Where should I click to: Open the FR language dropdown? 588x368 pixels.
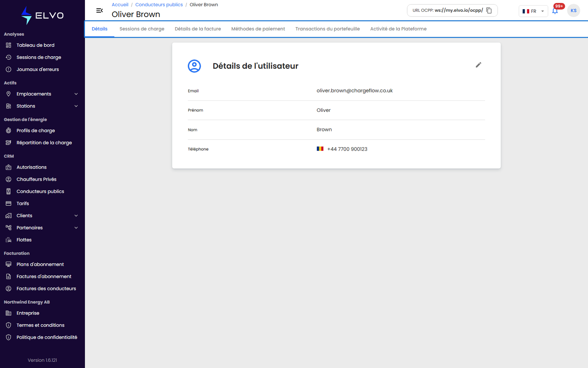[x=533, y=11]
